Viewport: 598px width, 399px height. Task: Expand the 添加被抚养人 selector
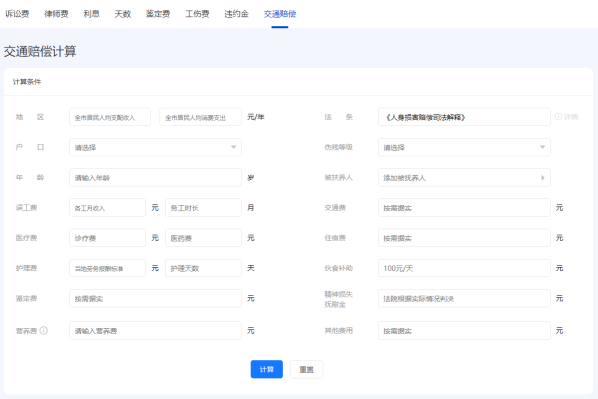[x=464, y=177]
